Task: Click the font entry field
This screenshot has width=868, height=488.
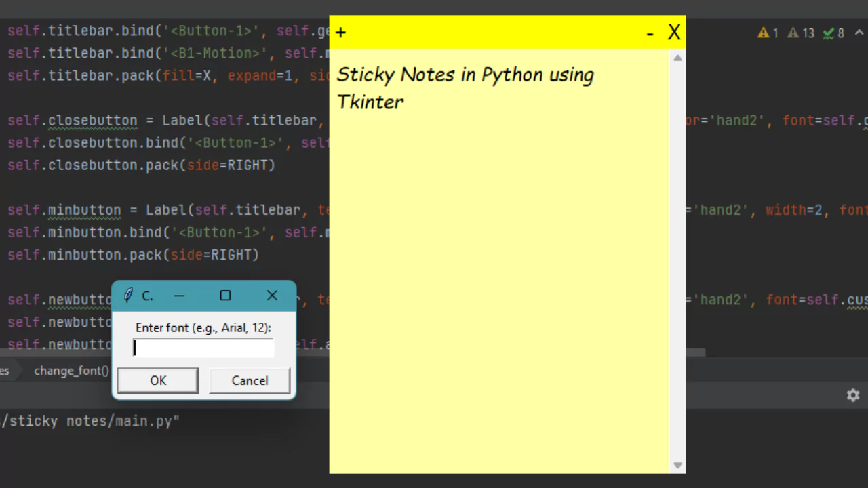Action: (203, 347)
